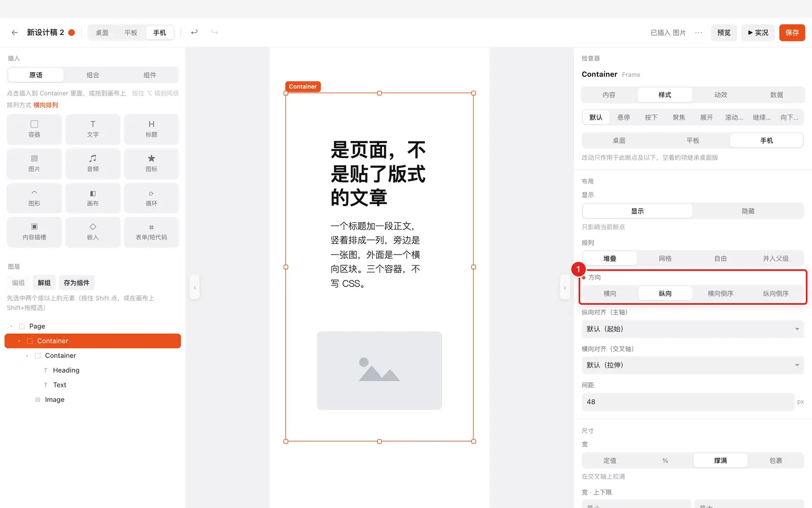Insert a 图形 shape primitive
The width and height of the screenshot is (812, 508).
(x=35, y=198)
